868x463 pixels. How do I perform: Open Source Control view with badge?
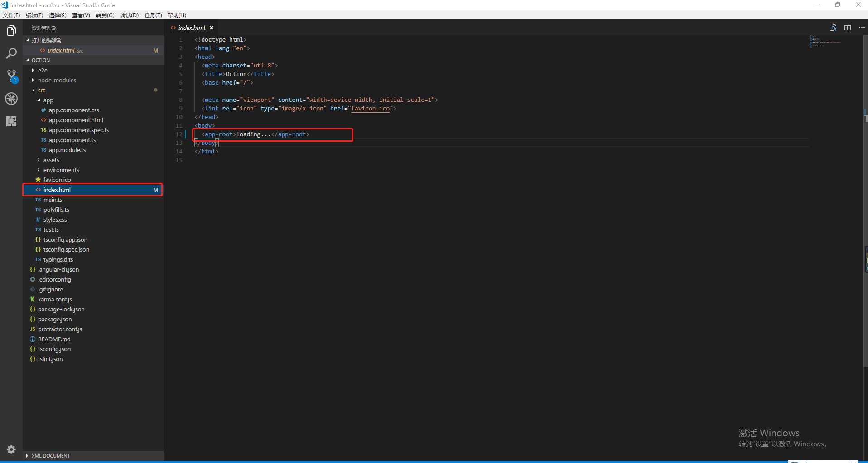(11, 76)
